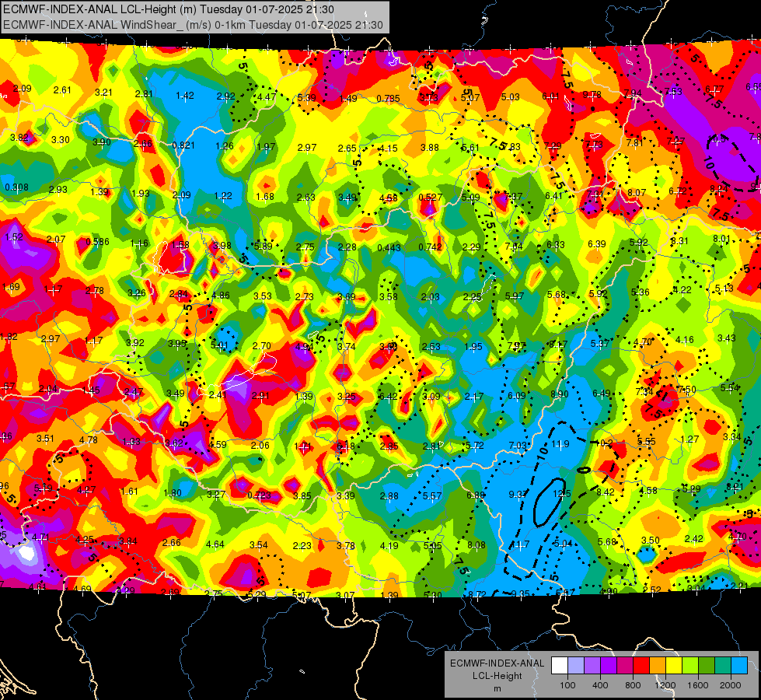
Task: Click grid point value 6.77
Action: tap(714, 89)
